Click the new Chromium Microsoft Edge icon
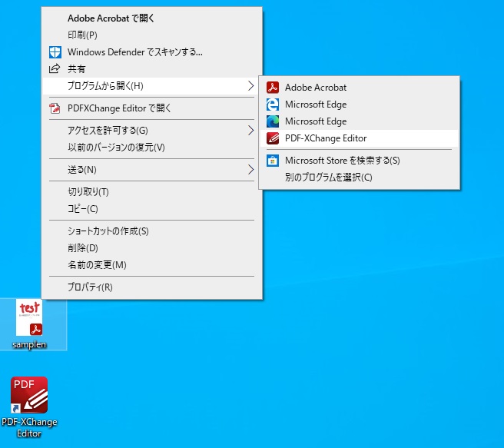504x448 pixels. (x=273, y=121)
